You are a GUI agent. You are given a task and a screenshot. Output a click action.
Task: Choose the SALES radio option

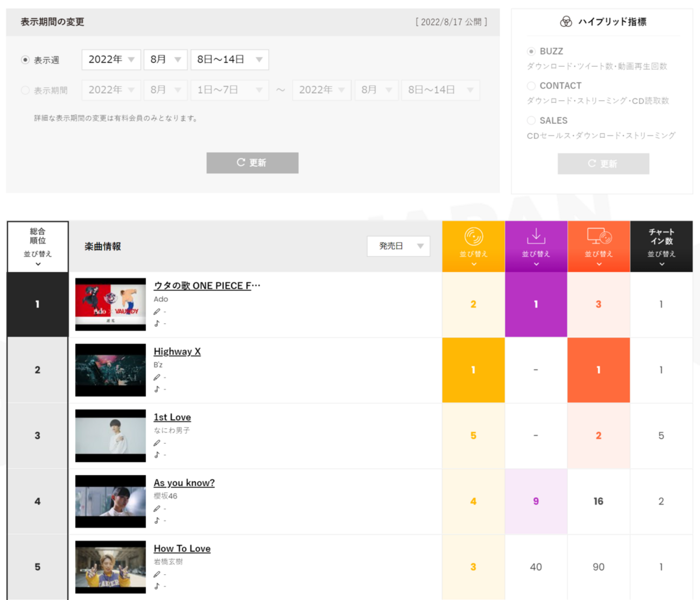pos(531,120)
